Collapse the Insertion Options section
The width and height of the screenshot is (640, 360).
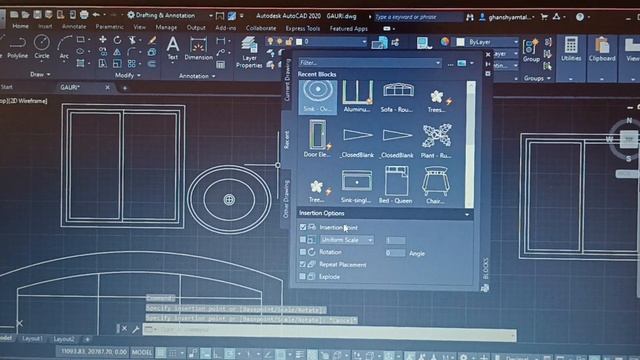pos(467,214)
